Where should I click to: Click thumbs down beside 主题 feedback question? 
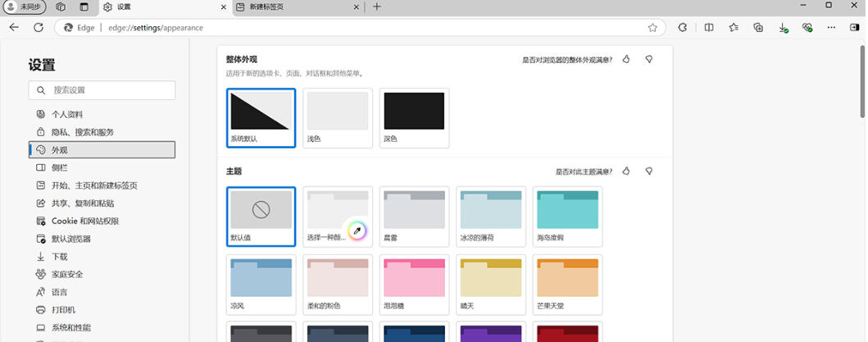pyautogui.click(x=649, y=171)
